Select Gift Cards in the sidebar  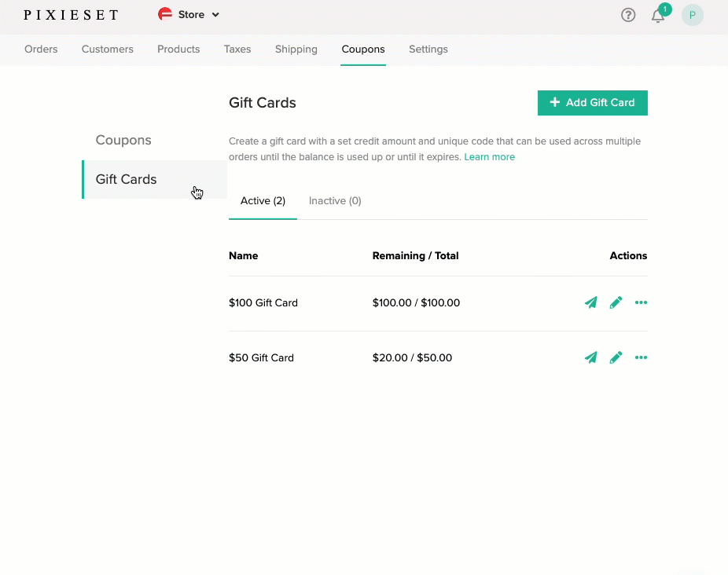[x=126, y=179]
